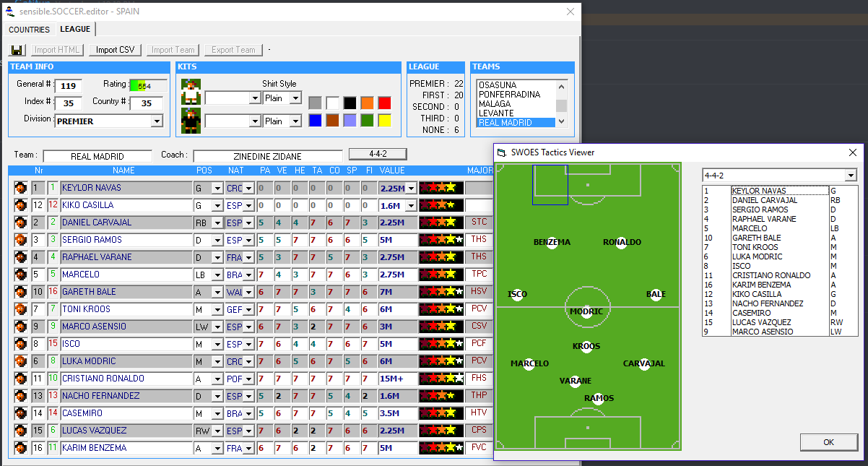Click Cristiano Ronaldo's player face icon
The image size is (868, 466).
20,379
